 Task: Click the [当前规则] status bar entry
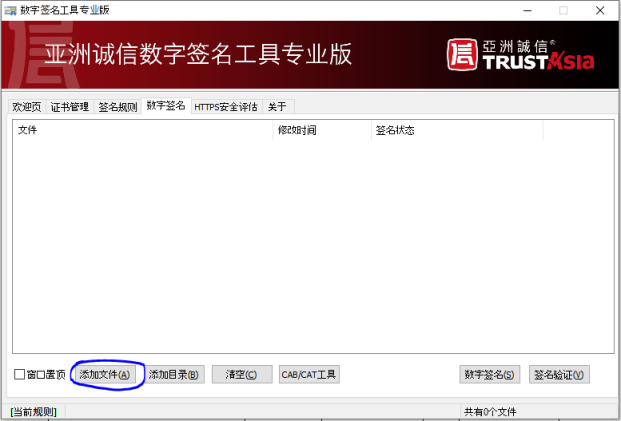coord(34,411)
